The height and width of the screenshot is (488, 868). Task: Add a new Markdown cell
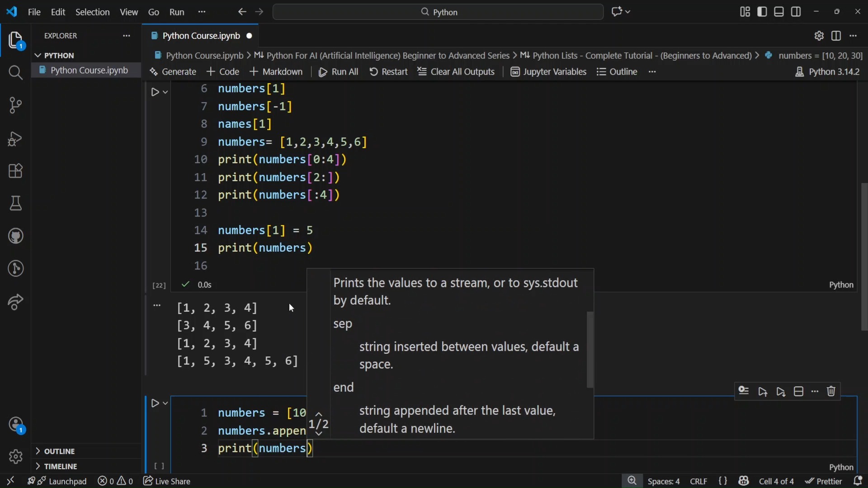click(277, 72)
